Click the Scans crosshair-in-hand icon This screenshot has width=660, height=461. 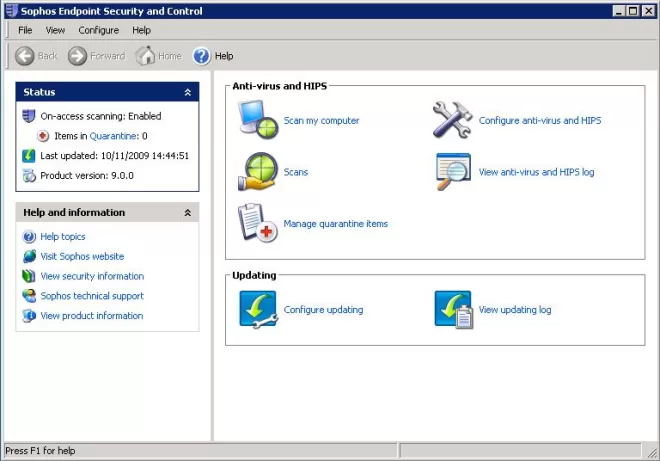coord(258,172)
